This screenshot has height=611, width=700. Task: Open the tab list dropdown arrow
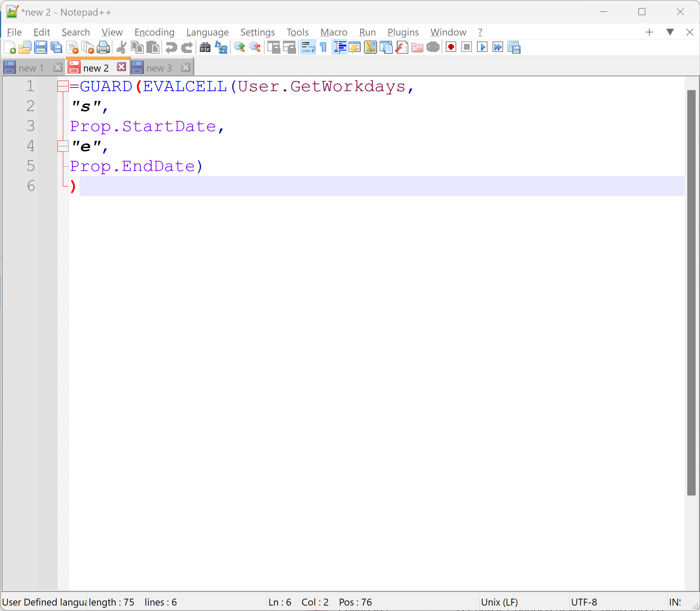tap(669, 32)
